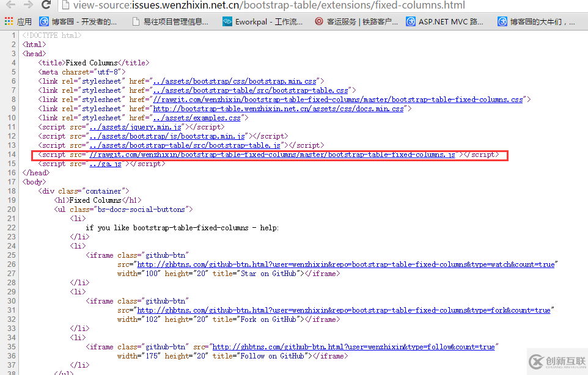Image resolution: width=588 pixels, height=375 pixels.
Task: Click the 'if you like bootstrap-table-fixed-columns' text
Action: tap(167, 228)
